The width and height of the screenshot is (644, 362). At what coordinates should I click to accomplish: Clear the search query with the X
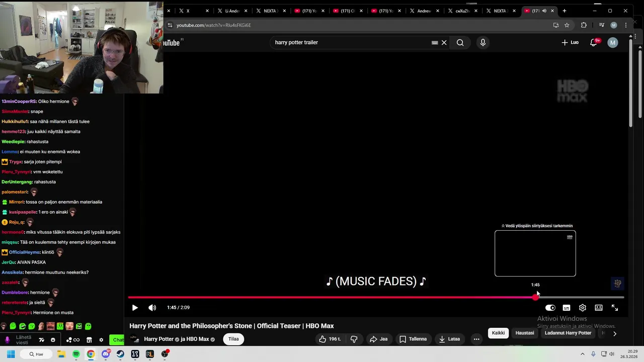pos(444,43)
